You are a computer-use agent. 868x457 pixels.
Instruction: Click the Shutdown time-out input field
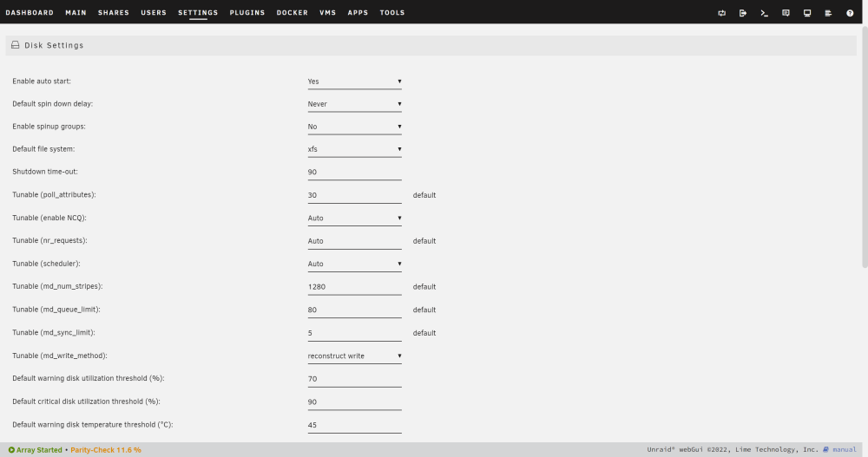click(354, 172)
